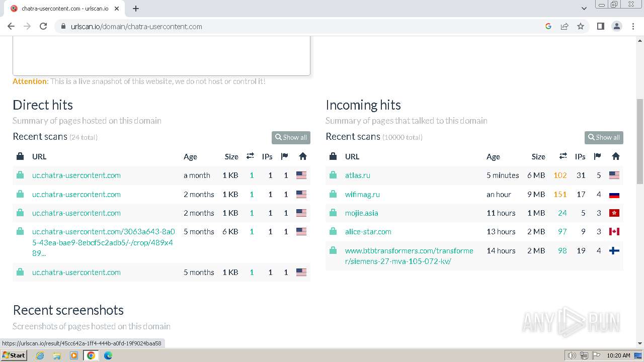This screenshot has height=362, width=644.
Task: Click the Chrome taskbar icon
Action: point(91,355)
